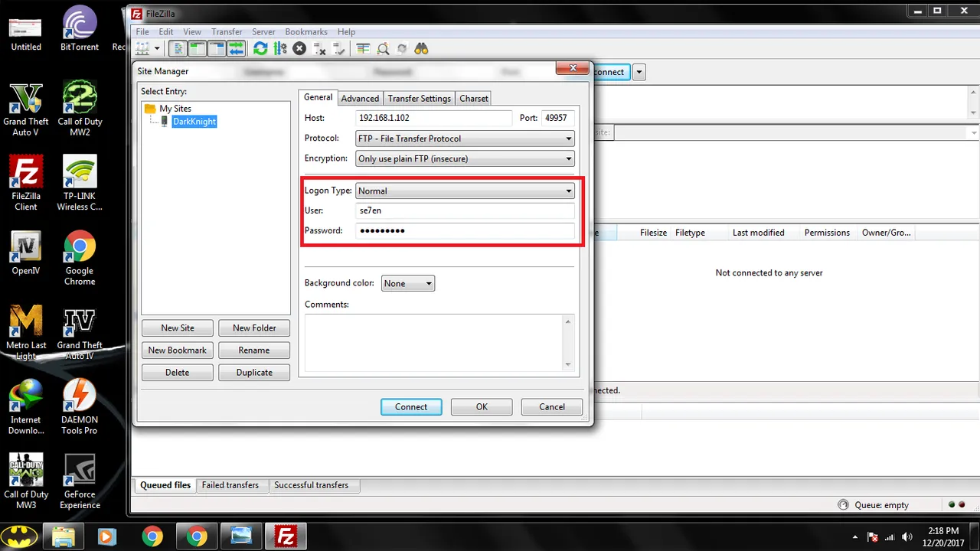Toggle the remote directory tree icon
The image size is (980, 551).
pyautogui.click(x=217, y=49)
